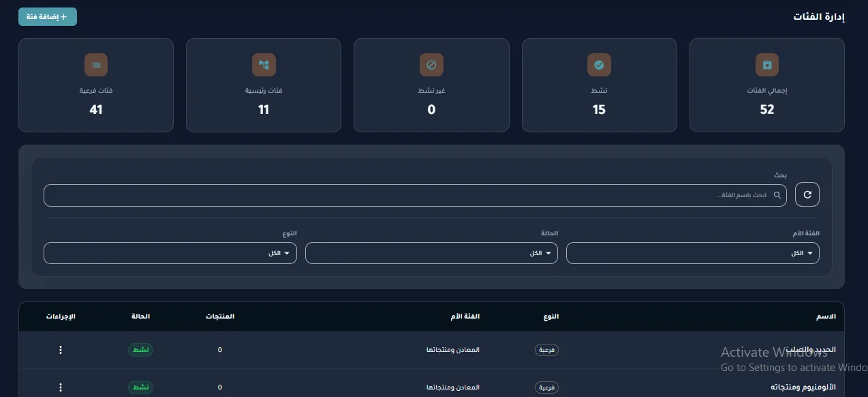Click the نشط status badge in الألومنيوم ومنتجاته row
The image size is (868, 397).
(x=141, y=387)
